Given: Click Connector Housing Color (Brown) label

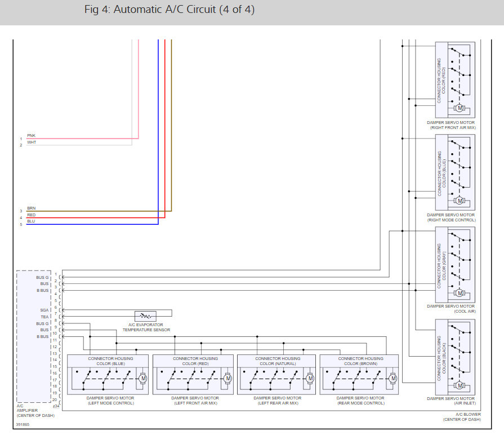Looking at the screenshot, I should coord(360,361).
